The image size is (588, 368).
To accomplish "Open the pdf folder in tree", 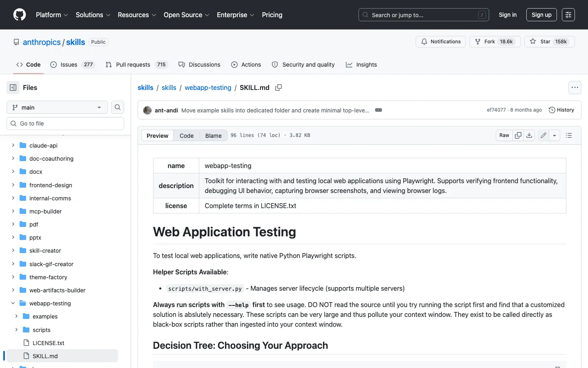I will 34,224.
